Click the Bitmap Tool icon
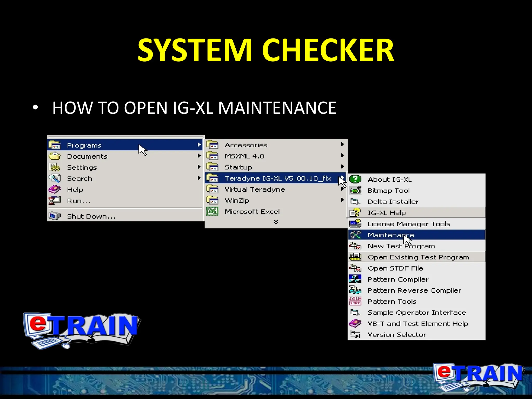Image resolution: width=532 pixels, height=399 pixels. [355, 190]
